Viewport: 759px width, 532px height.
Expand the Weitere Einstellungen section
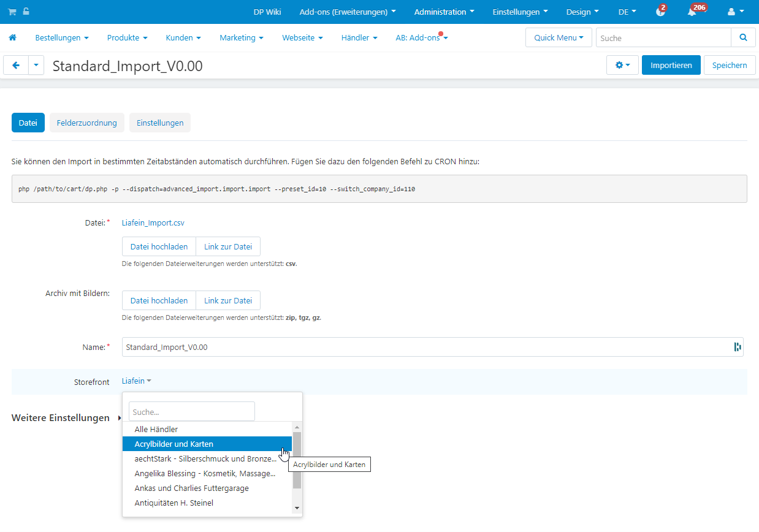coord(66,418)
